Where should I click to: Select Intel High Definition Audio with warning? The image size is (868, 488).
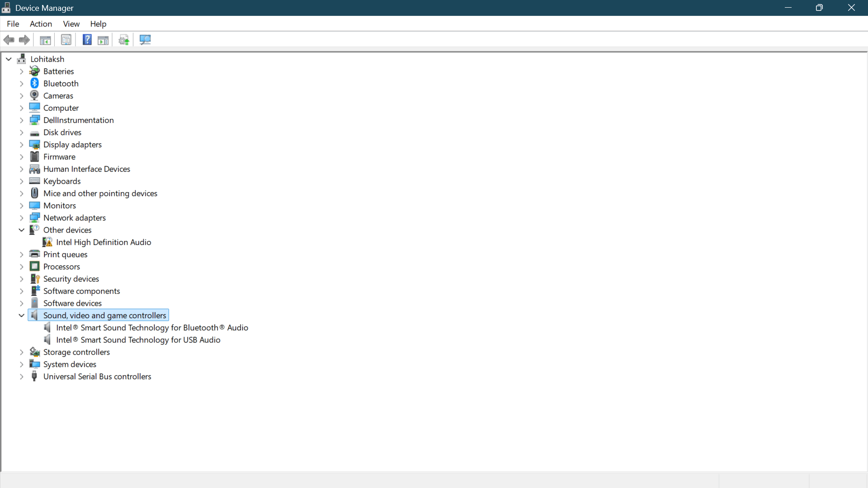pyautogui.click(x=103, y=242)
